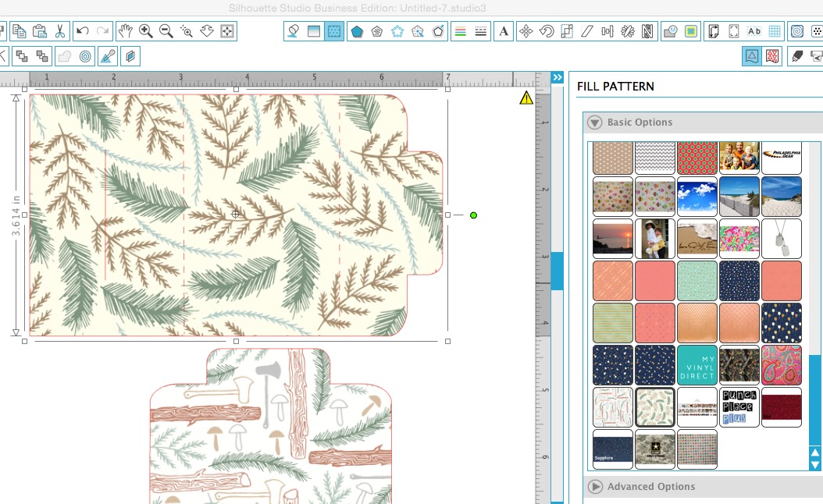
Task: Pick the Sapphire blue pattern swatch
Action: tap(612, 449)
